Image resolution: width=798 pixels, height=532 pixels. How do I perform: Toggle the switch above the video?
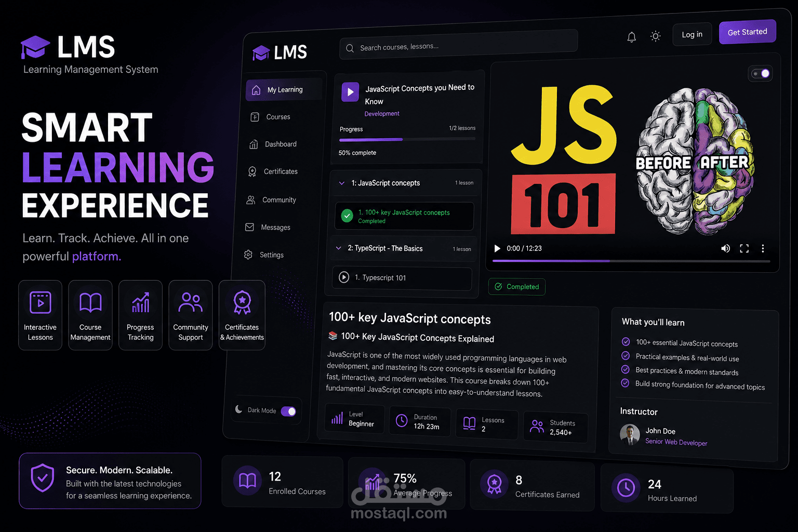coord(761,73)
